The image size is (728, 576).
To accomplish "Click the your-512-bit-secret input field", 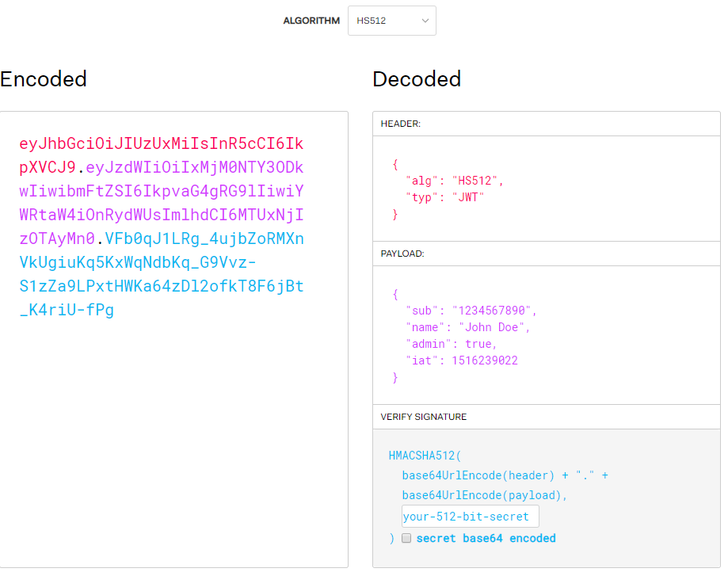I will pyautogui.click(x=471, y=516).
